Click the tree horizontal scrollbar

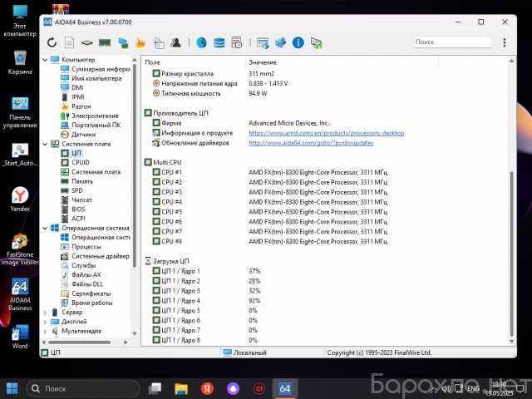click(x=80, y=342)
